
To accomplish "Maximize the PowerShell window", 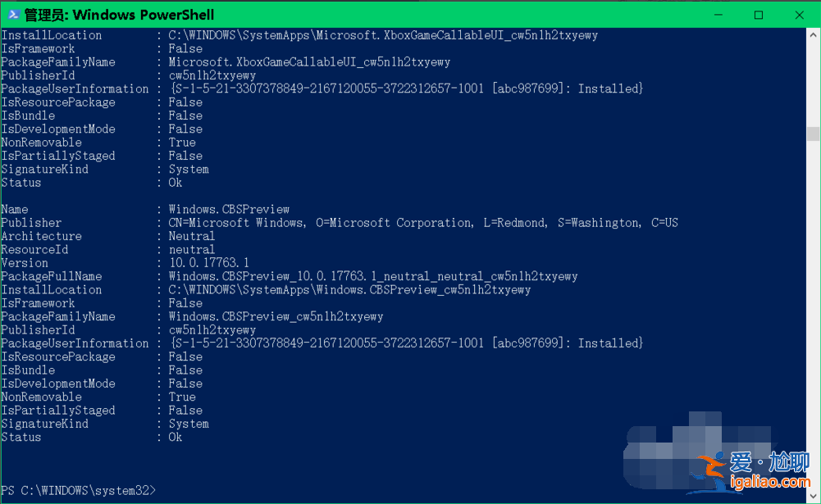I will tap(759, 15).
